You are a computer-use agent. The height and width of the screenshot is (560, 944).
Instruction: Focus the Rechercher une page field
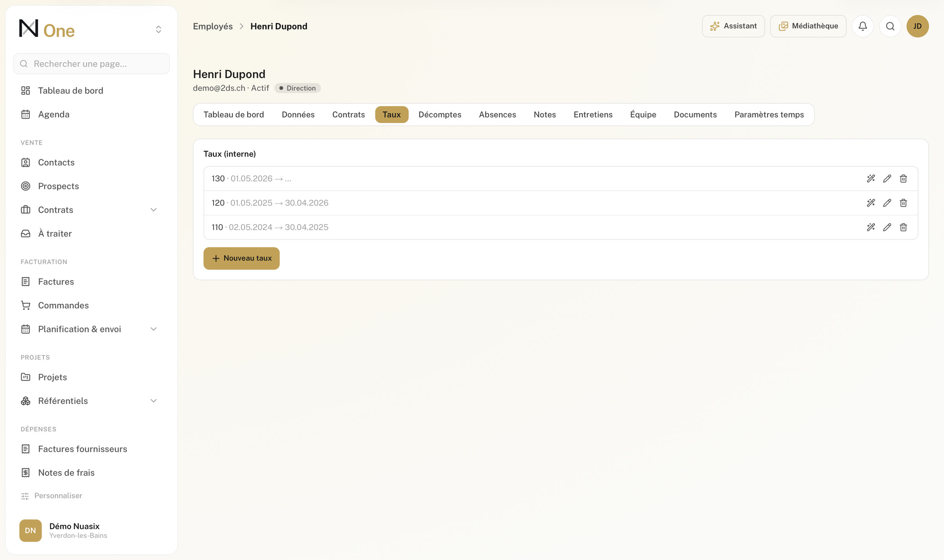click(91, 64)
